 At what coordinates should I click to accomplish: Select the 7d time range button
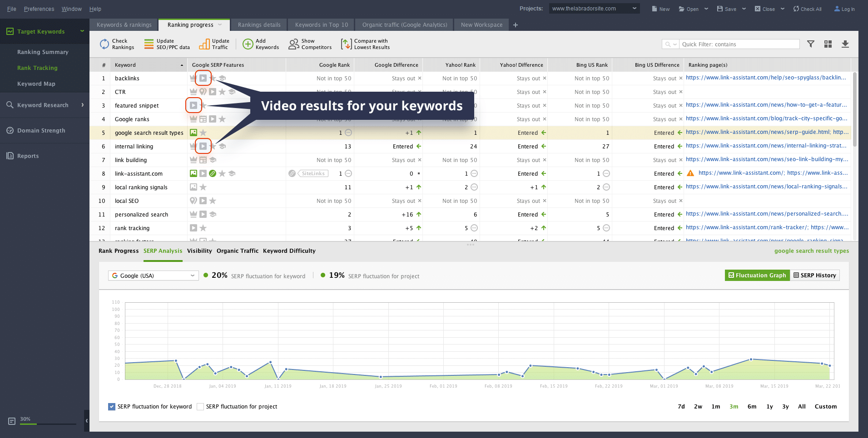point(681,406)
